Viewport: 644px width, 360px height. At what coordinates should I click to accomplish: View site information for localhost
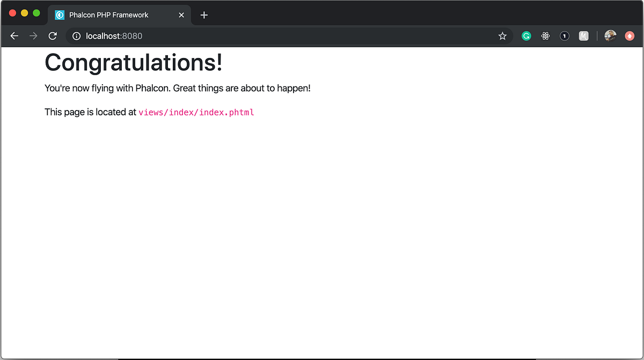coord(76,36)
